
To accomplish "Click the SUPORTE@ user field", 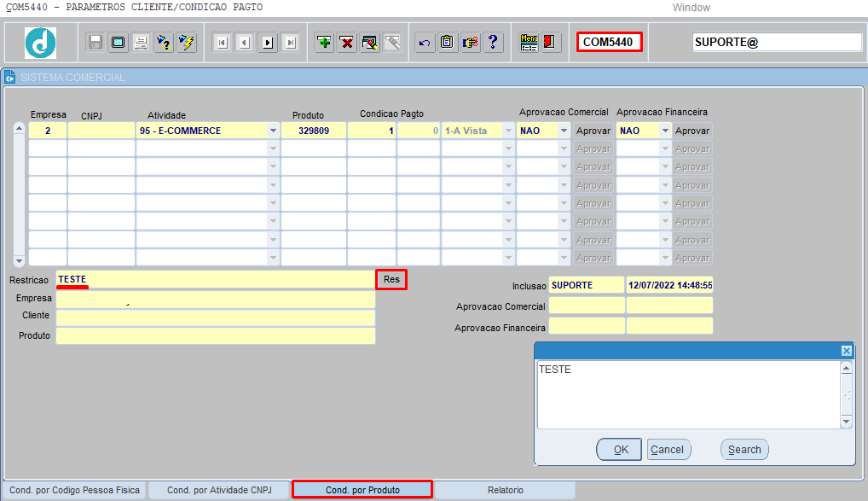I will [x=778, y=42].
